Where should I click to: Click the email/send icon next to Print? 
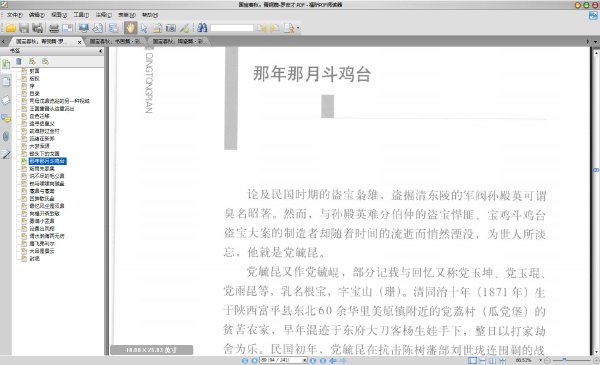(x=68, y=28)
